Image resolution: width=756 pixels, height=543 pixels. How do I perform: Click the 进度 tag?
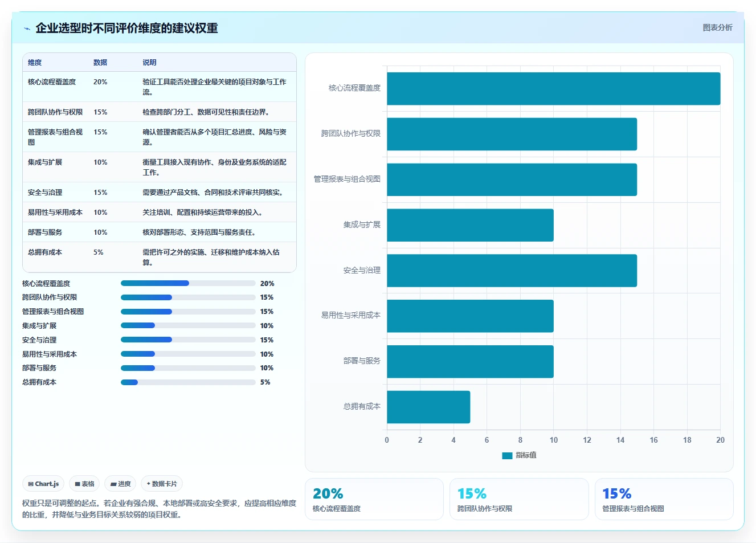pyautogui.click(x=120, y=484)
